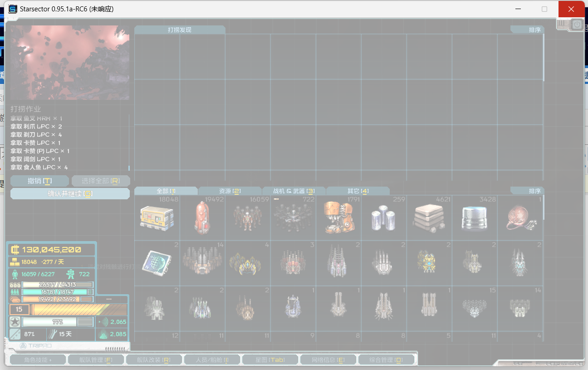This screenshot has height=370, width=588.
Task: Click the power icon at top right
Action: click(x=577, y=25)
